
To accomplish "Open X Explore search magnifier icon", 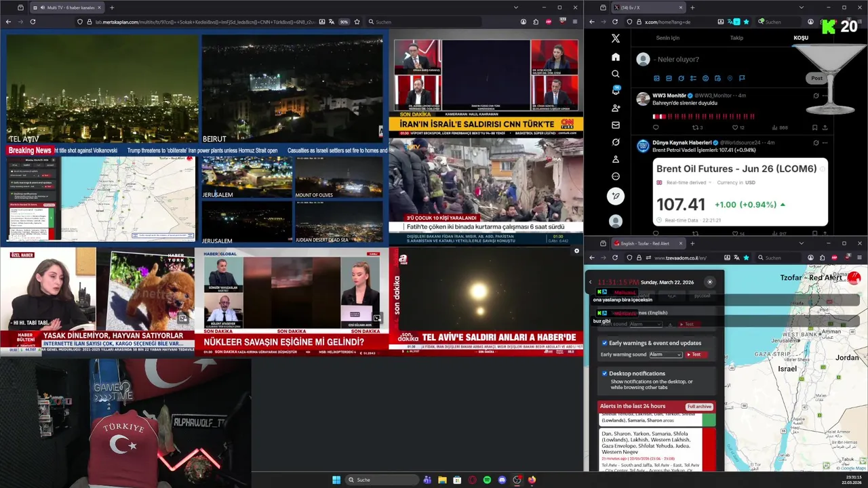I will point(615,74).
